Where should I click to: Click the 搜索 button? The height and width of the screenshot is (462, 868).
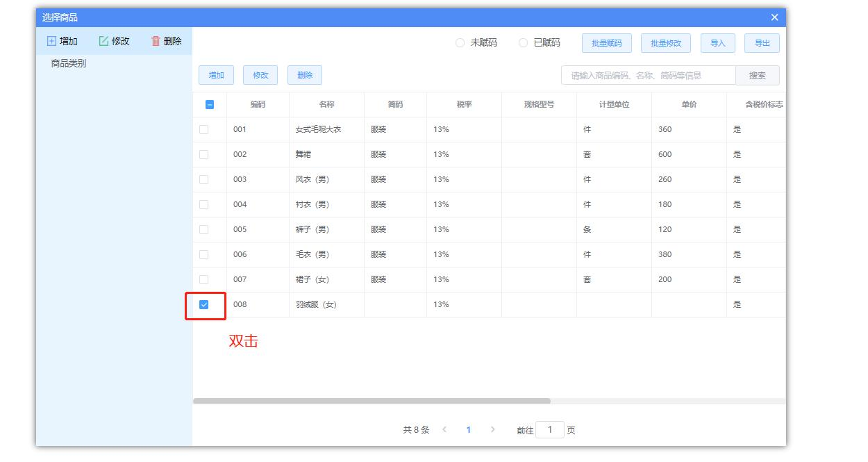[x=757, y=75]
